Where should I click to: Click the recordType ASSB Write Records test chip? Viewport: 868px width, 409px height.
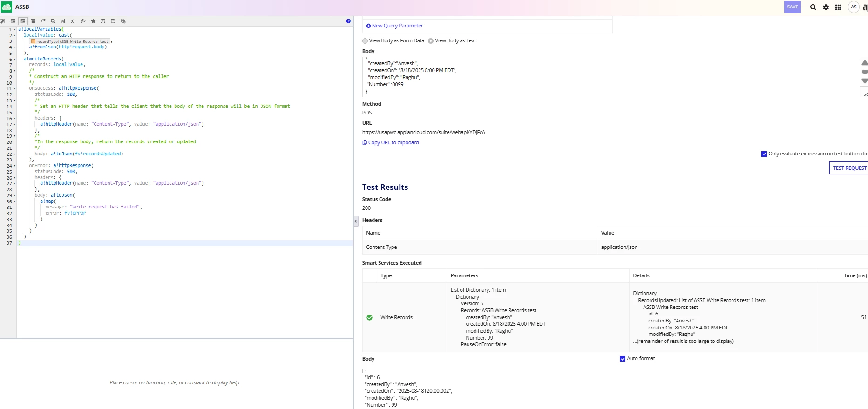tap(69, 41)
